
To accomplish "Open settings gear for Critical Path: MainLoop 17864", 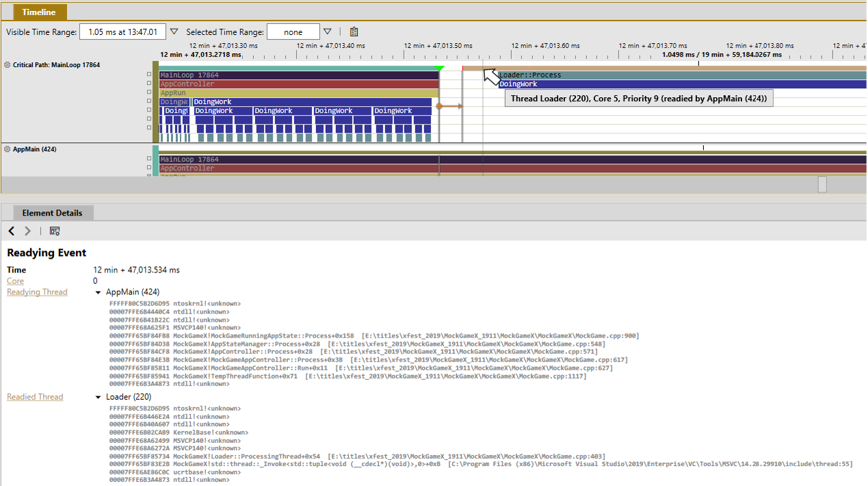I will click(8, 65).
